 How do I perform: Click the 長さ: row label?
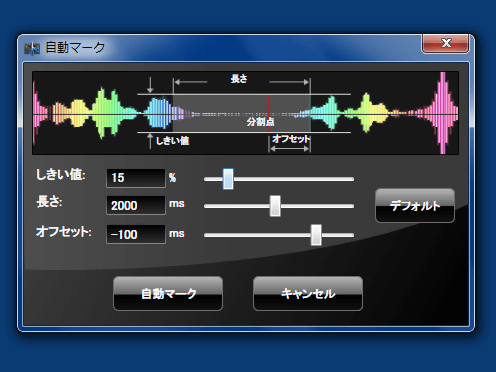pyautogui.click(x=49, y=202)
